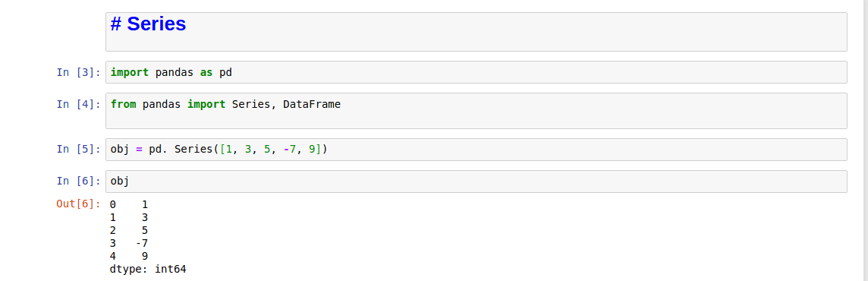The image size is (868, 281).
Task: Click the In [6] cell prompt
Action: pos(79,182)
